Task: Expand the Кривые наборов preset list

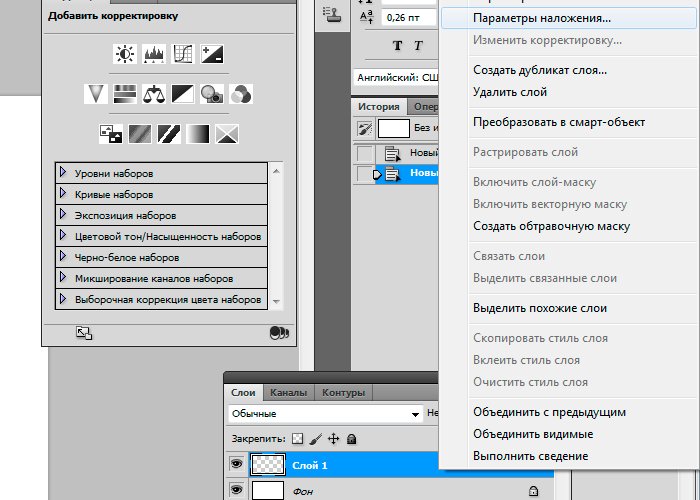Action: (63, 194)
